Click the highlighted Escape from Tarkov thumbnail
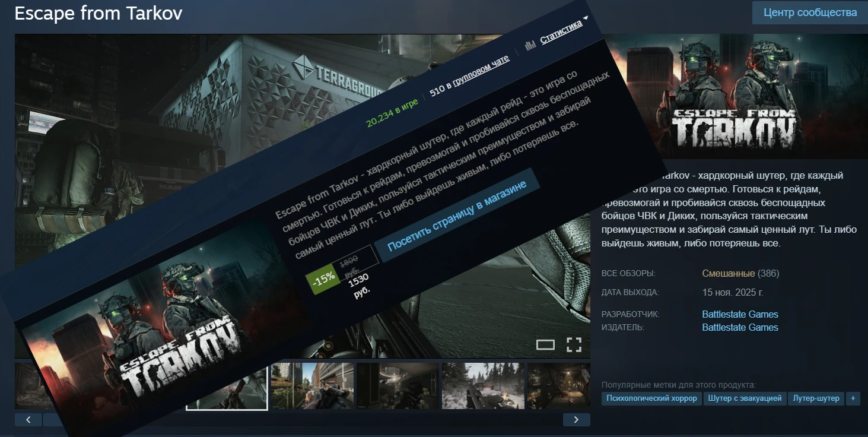 [227, 386]
